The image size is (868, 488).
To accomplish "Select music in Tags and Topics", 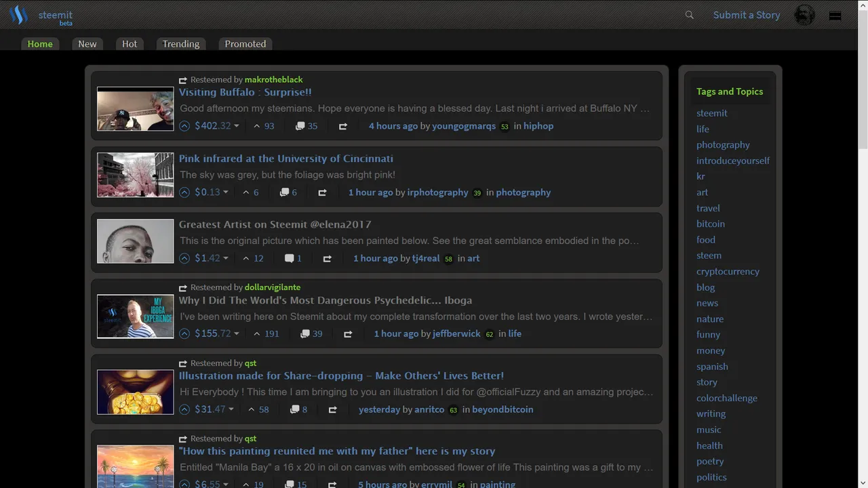I will click(x=709, y=430).
